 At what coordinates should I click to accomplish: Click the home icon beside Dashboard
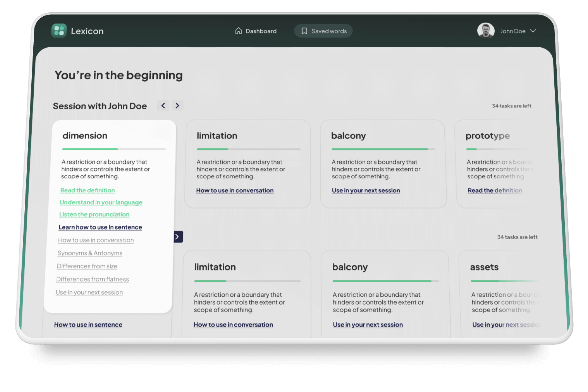tap(239, 31)
